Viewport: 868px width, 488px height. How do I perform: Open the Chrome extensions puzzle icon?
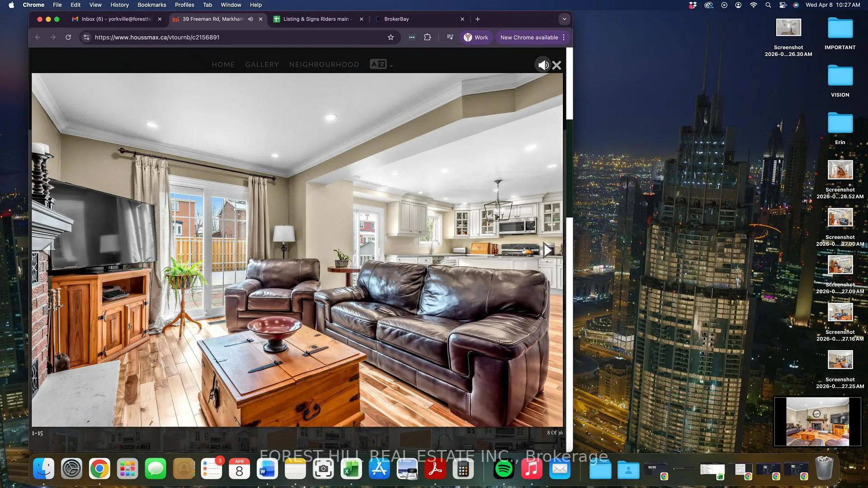[427, 38]
